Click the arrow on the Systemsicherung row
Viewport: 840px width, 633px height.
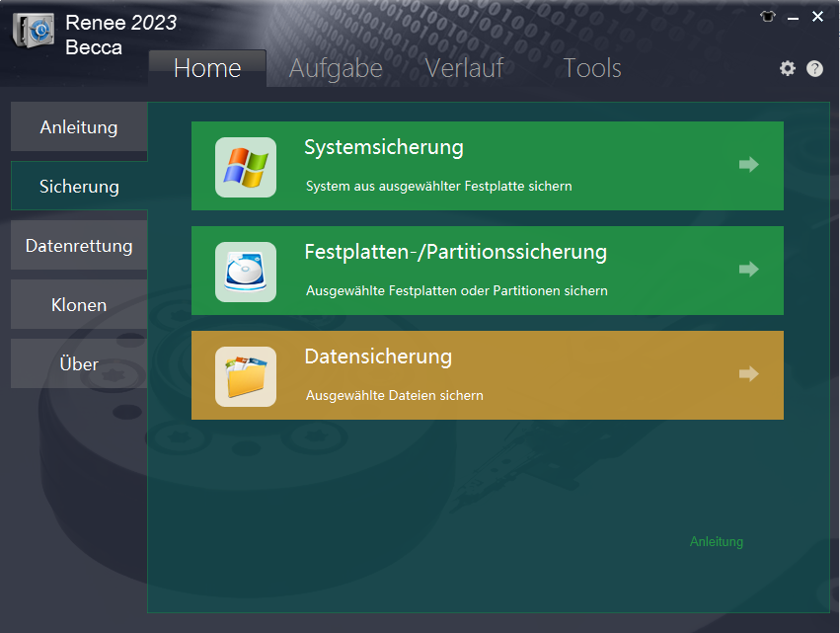point(748,164)
